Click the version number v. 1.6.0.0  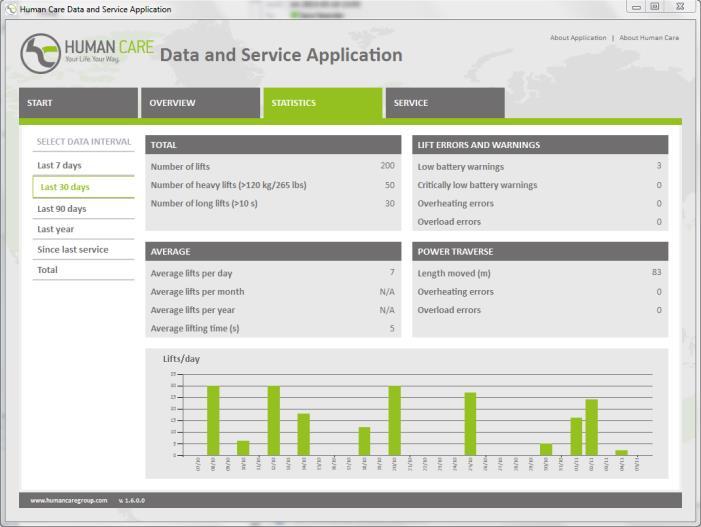point(132,501)
